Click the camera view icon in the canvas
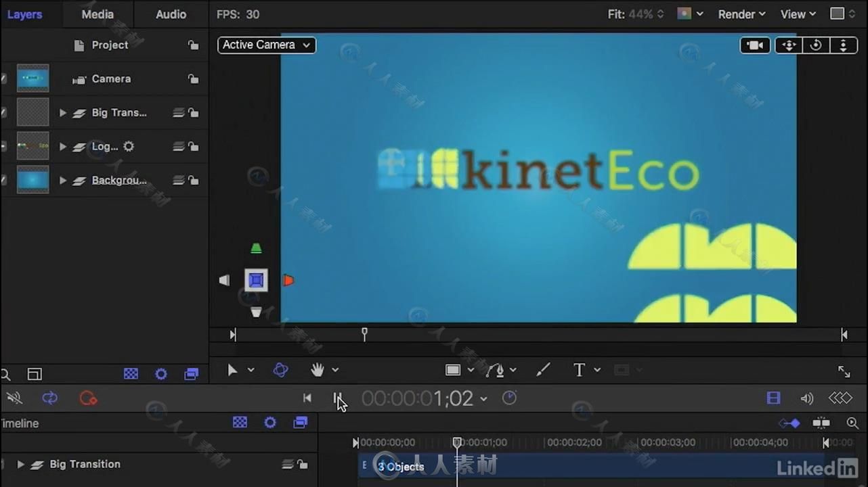 pyautogui.click(x=755, y=45)
